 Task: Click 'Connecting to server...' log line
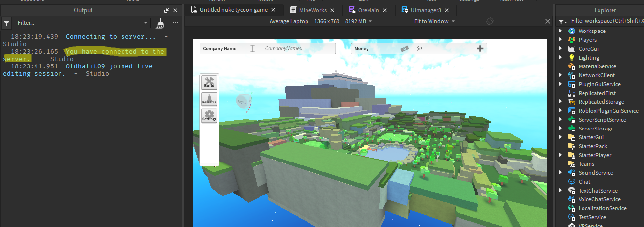coord(111,37)
